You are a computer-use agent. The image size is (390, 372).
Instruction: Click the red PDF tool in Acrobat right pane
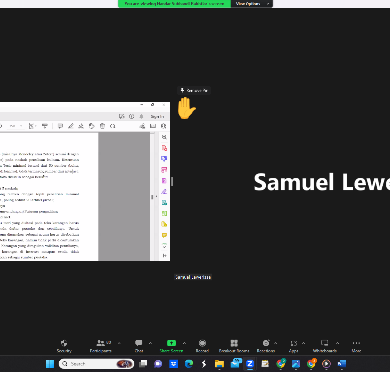click(164, 148)
